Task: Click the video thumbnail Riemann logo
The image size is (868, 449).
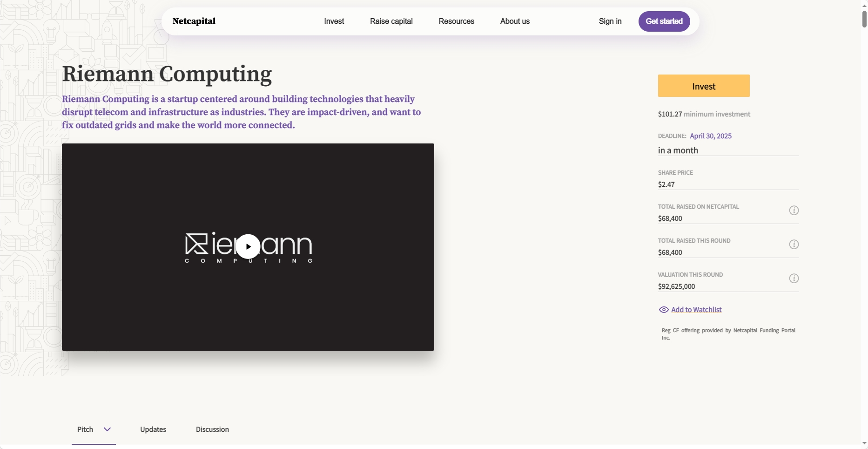Action: (x=248, y=247)
